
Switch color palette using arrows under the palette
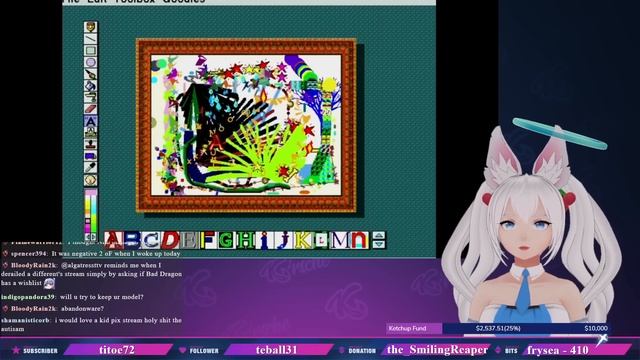[x=91, y=237]
